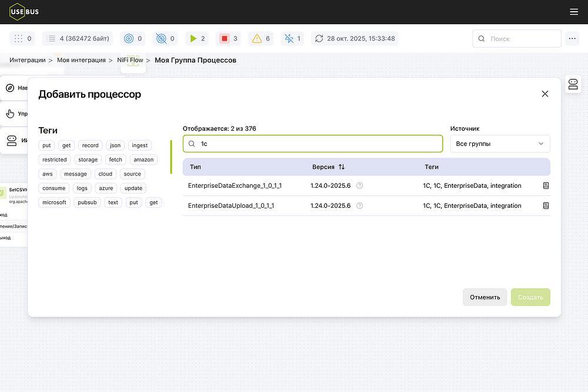588x392 pixels.
Task: Select the EnterpriseDataExchange_1_0_1_1 processor row
Action: click(x=235, y=185)
